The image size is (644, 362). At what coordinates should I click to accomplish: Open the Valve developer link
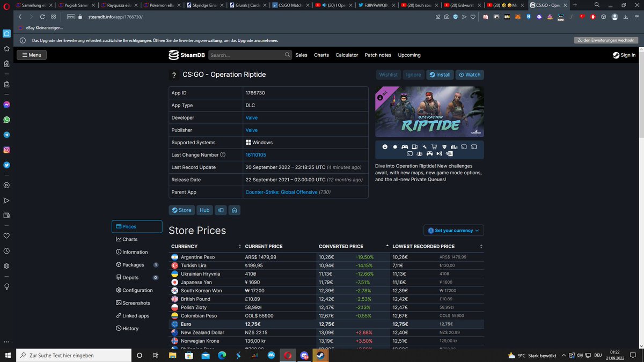click(251, 117)
